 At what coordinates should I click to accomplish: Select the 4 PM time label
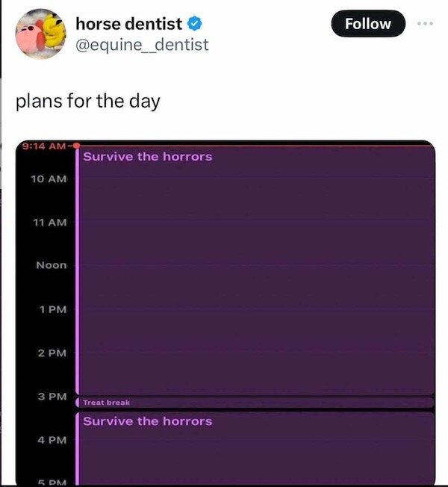[52, 439]
